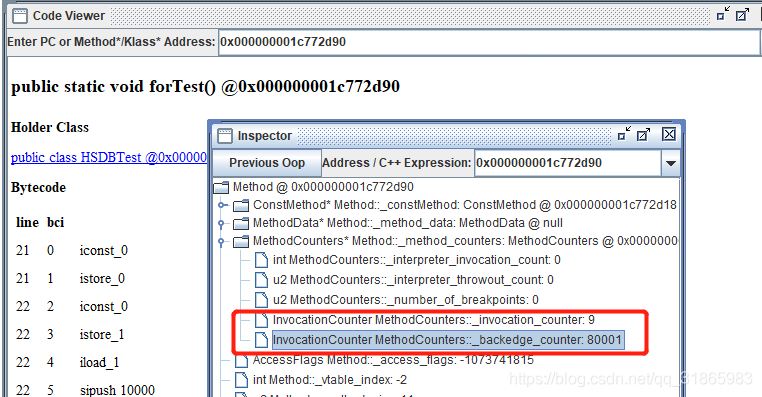The width and height of the screenshot is (762, 397).
Task: Click the Code Viewer window icon
Action: pyautogui.click(x=20, y=16)
